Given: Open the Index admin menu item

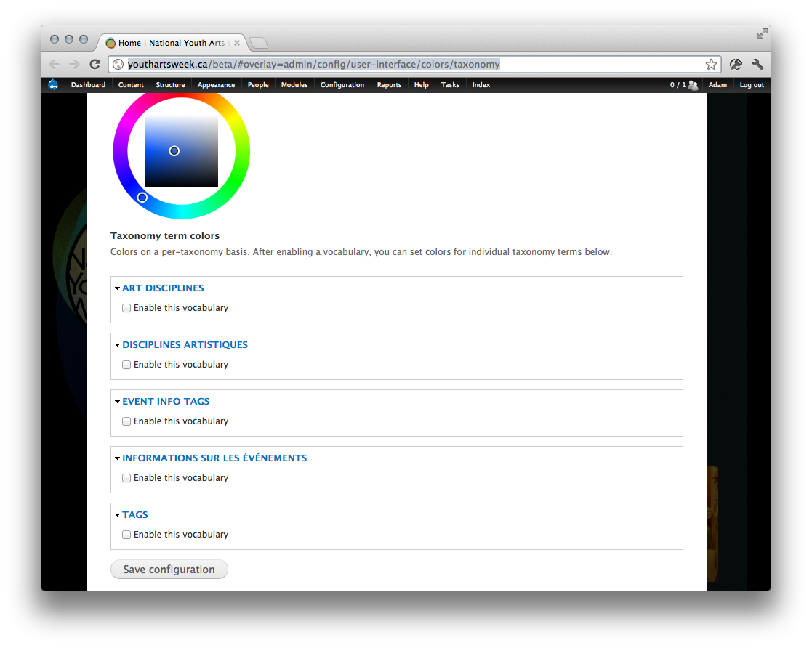Looking at the screenshot, I should click(x=481, y=85).
